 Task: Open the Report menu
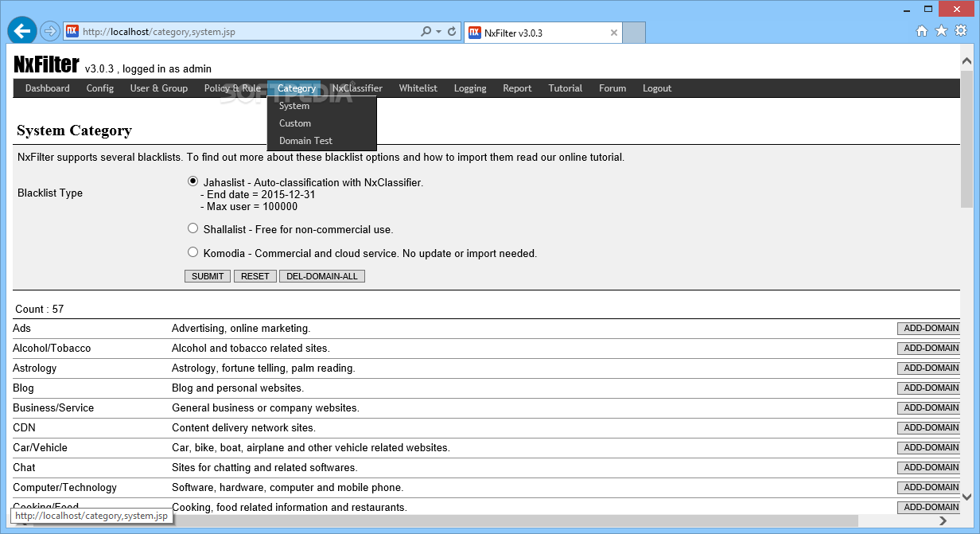tap(517, 88)
